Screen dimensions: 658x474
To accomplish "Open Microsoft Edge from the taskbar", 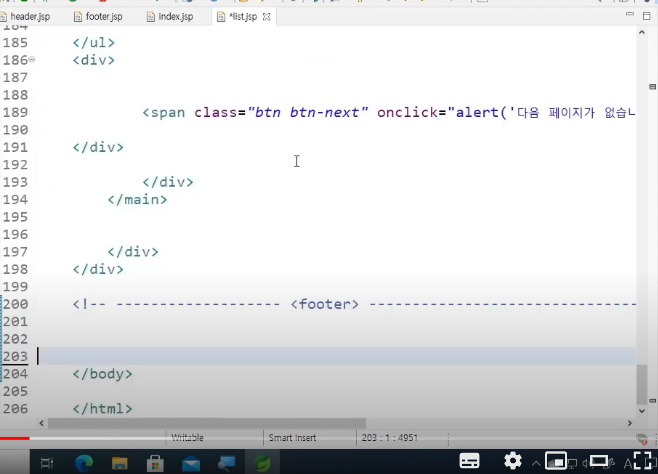I will (84, 463).
